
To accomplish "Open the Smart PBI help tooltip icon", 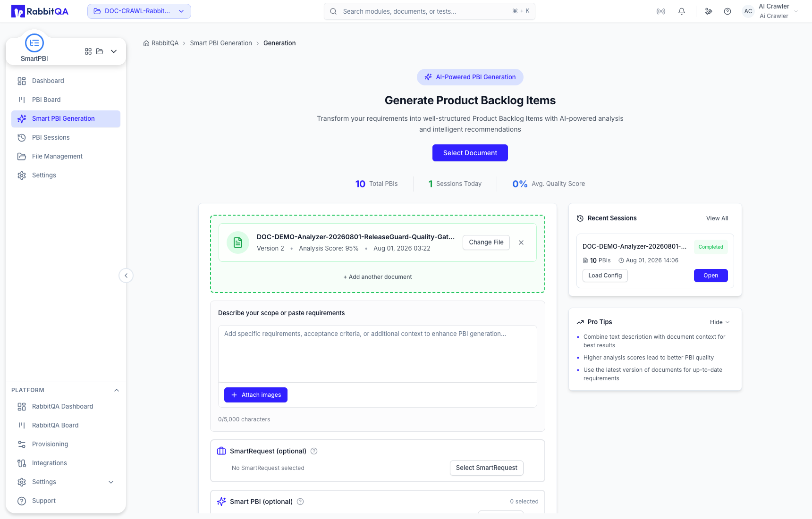I will point(300,502).
